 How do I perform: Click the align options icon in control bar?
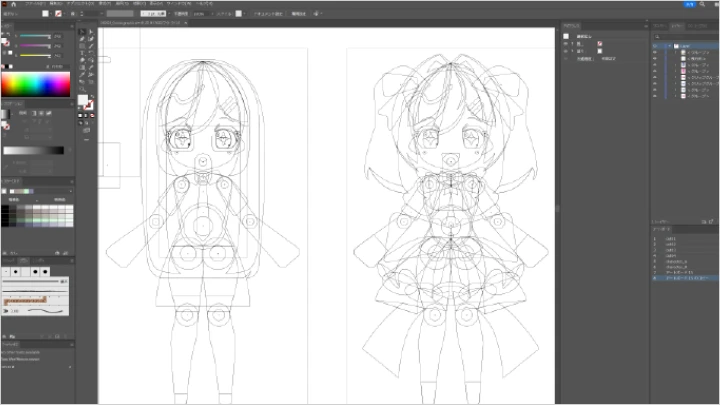pyautogui.click(x=317, y=14)
